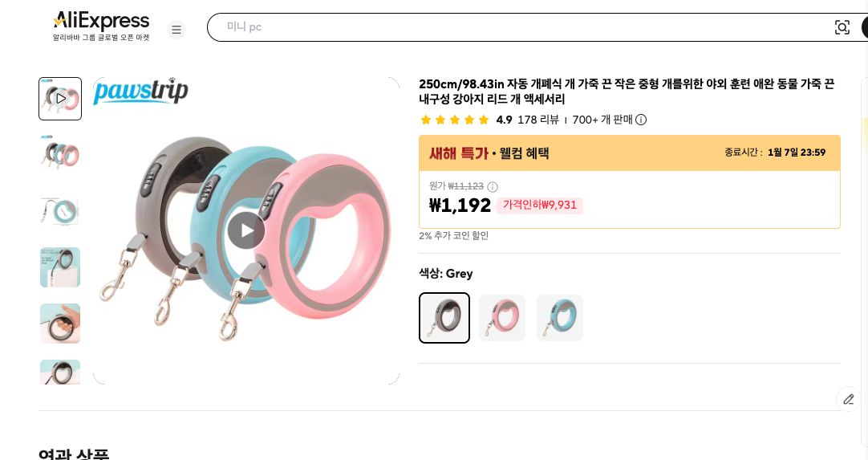Screen dimensions: 868x460
Task: Open the hamburger category menu
Action: 176,30
